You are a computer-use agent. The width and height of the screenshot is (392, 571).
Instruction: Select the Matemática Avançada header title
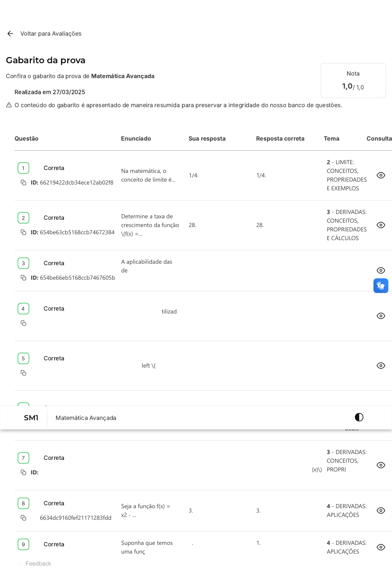(x=86, y=418)
